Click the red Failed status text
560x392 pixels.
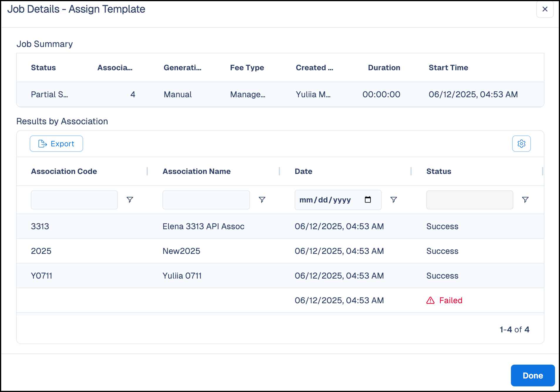click(451, 300)
